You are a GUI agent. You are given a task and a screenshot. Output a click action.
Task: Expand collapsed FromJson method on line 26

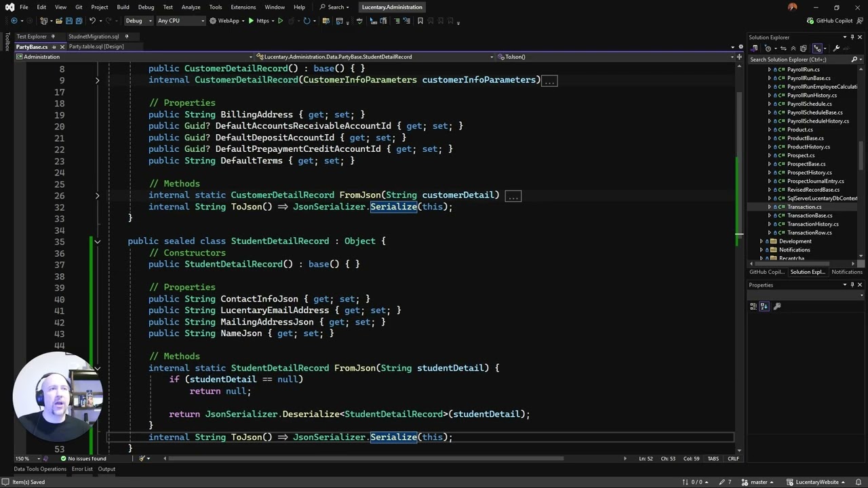(x=97, y=195)
